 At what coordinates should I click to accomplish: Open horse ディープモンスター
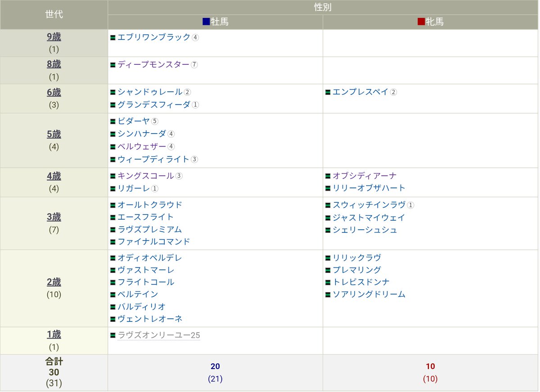pyautogui.click(x=154, y=64)
